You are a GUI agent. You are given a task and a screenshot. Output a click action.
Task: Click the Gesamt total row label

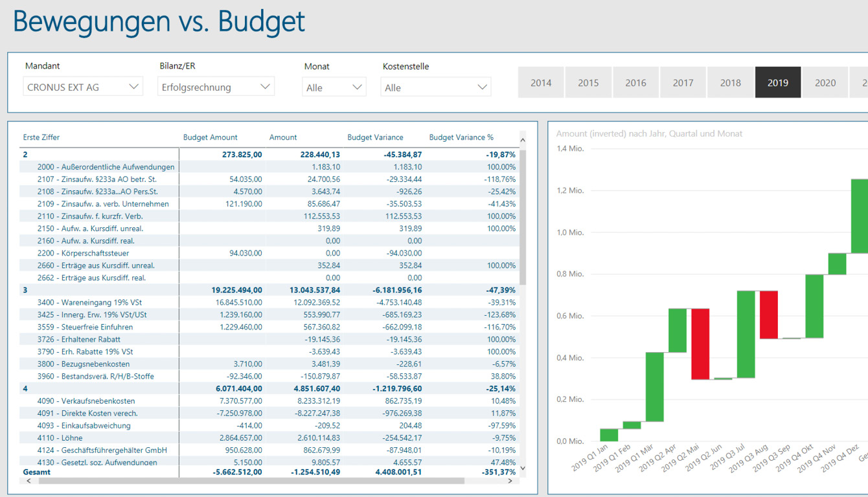tap(37, 472)
